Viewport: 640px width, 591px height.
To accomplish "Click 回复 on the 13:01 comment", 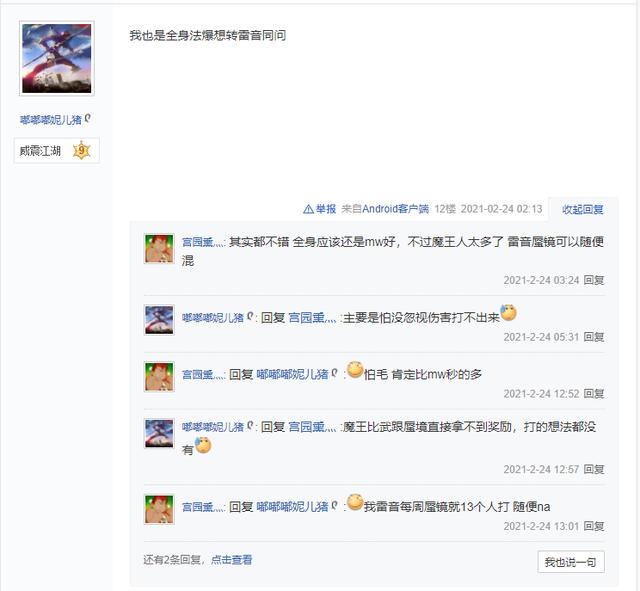I will pyautogui.click(x=594, y=526).
